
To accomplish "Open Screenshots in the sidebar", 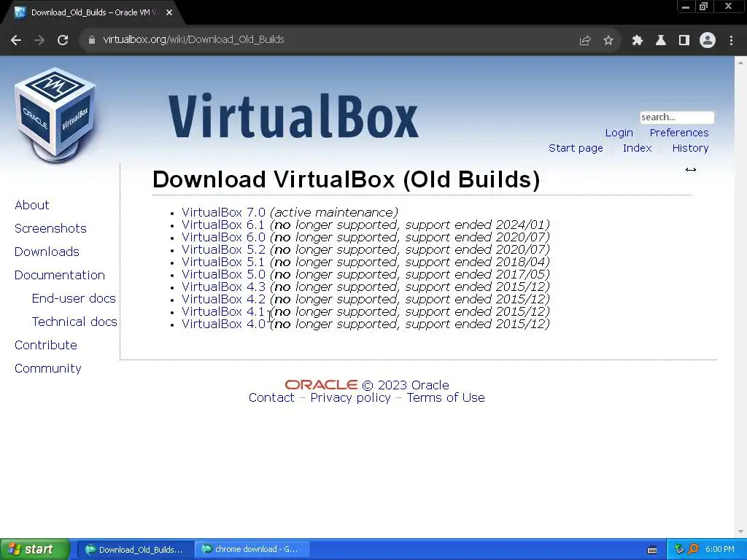I will [x=50, y=228].
